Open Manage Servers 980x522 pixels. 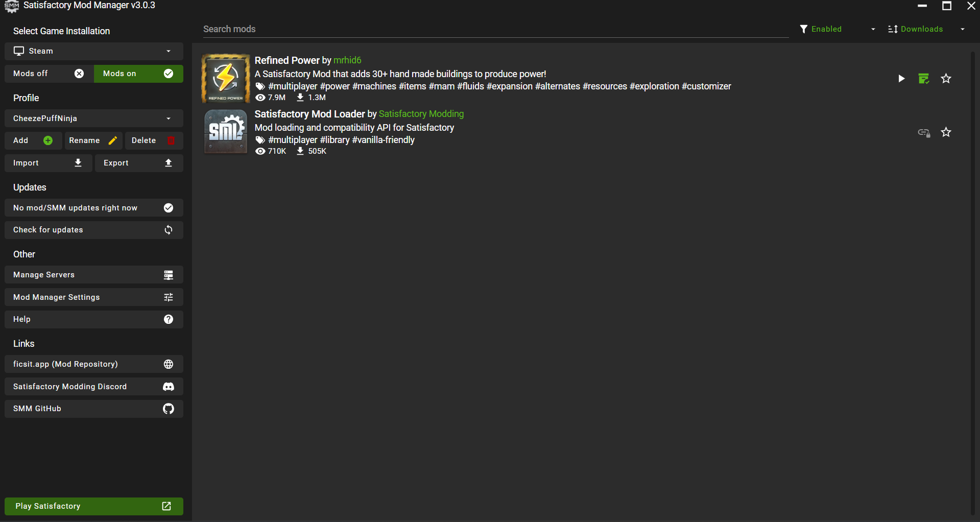coord(94,275)
